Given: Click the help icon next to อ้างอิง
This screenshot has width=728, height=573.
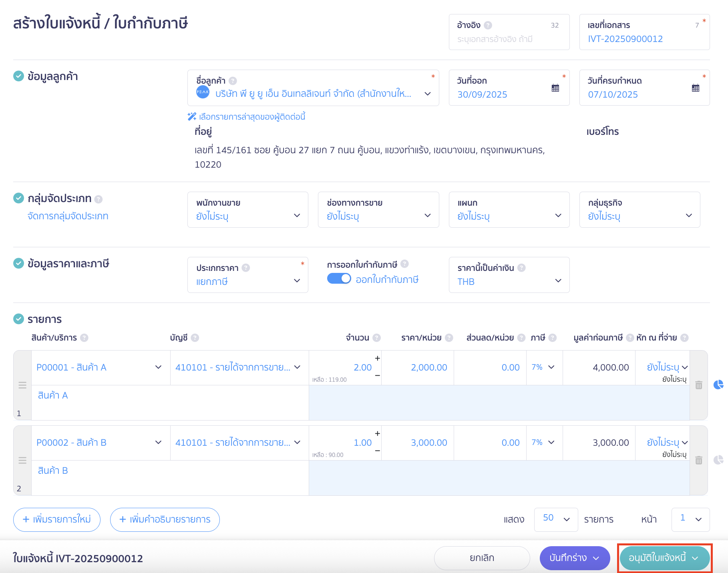Looking at the screenshot, I should pos(488,25).
